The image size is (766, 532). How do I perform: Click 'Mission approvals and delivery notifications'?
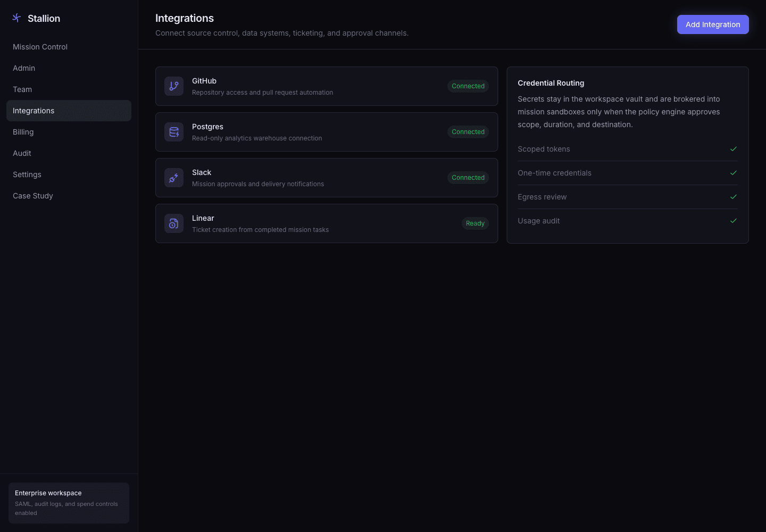click(258, 184)
